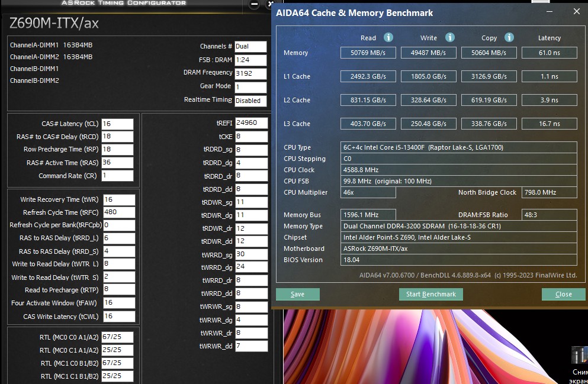Click the Read info icon in AIDA64
The image size is (588, 384).
tap(388, 37)
